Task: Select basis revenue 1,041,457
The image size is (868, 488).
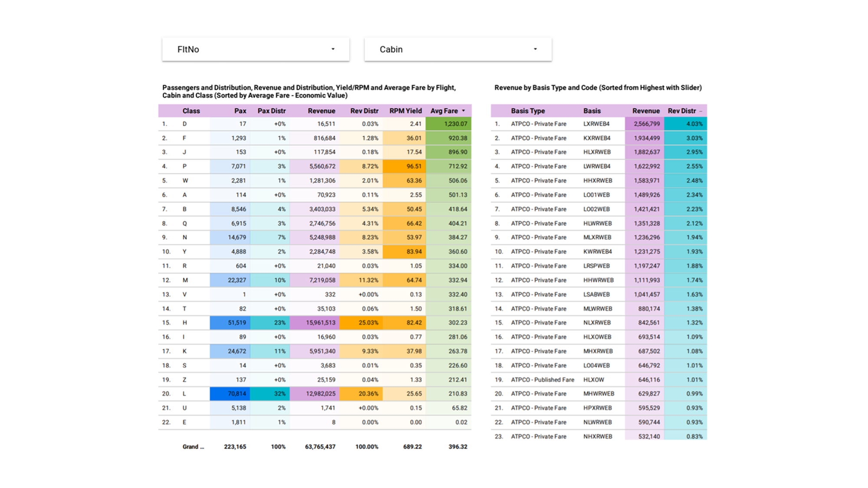Action: click(647, 295)
